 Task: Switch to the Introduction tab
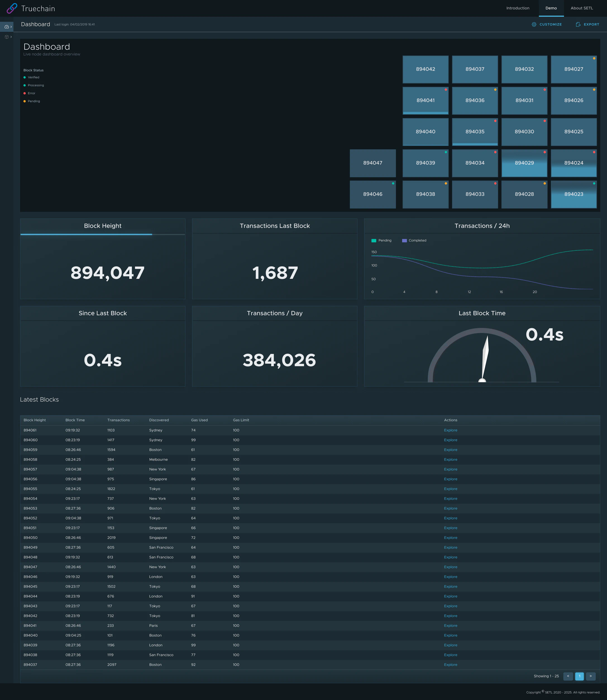tap(517, 8)
